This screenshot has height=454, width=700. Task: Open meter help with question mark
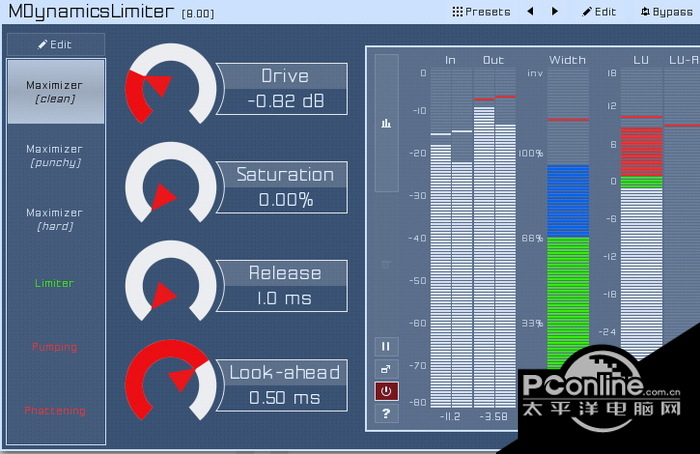(386, 414)
